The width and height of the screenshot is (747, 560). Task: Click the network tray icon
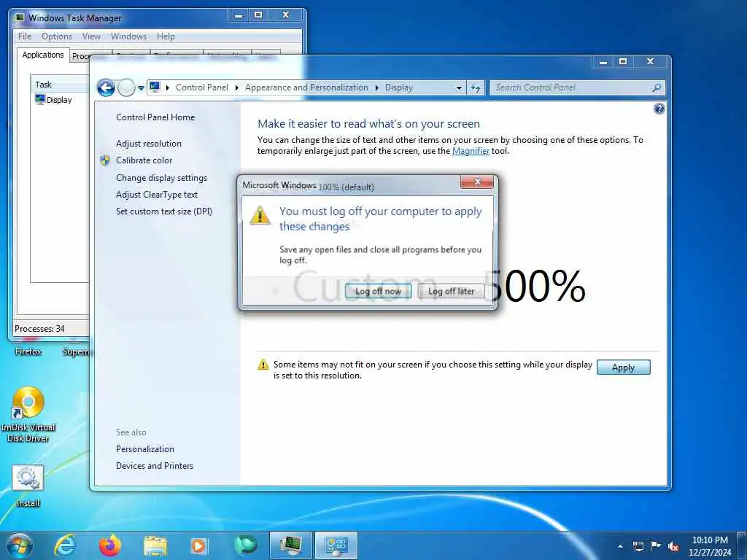coord(638,546)
